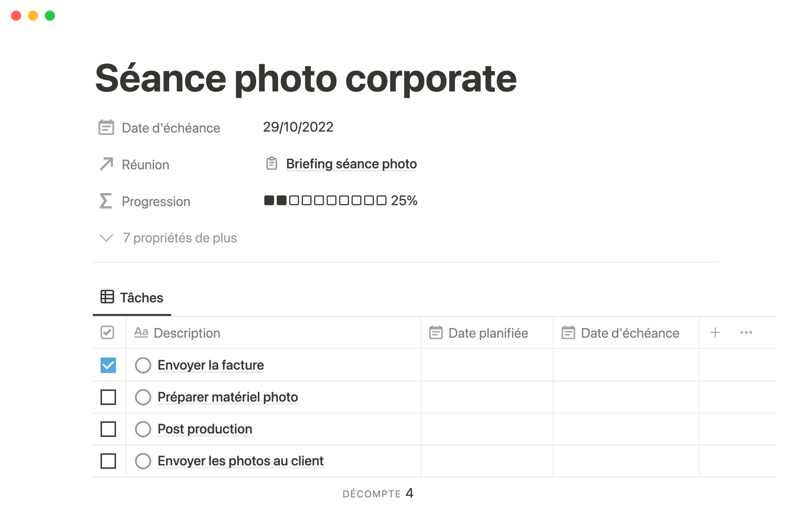Click the sigma icon beside Progression
The height and width of the screenshot is (508, 812).
pos(106,201)
